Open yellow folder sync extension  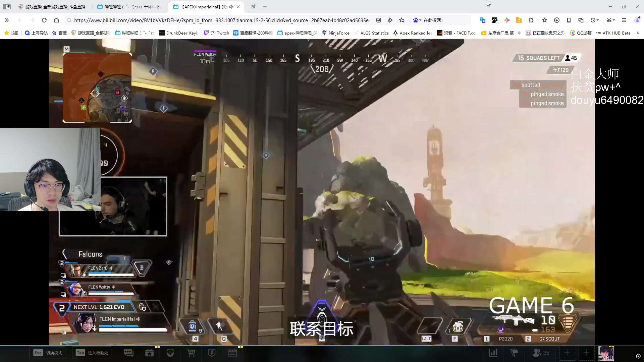519,20
